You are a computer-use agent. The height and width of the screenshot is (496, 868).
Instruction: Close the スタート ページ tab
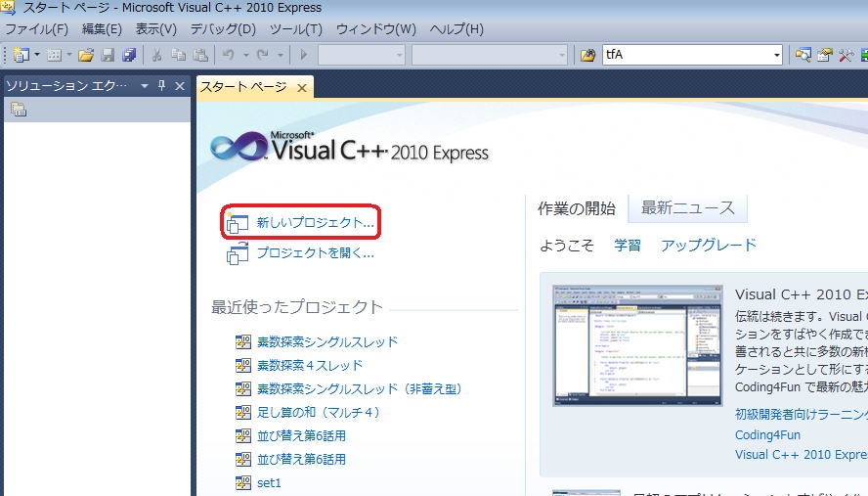point(302,88)
